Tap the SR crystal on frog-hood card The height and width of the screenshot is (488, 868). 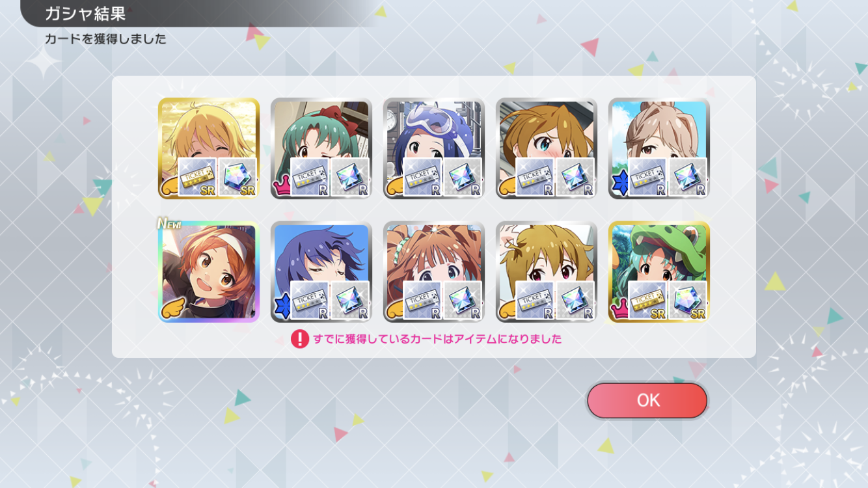(688, 300)
